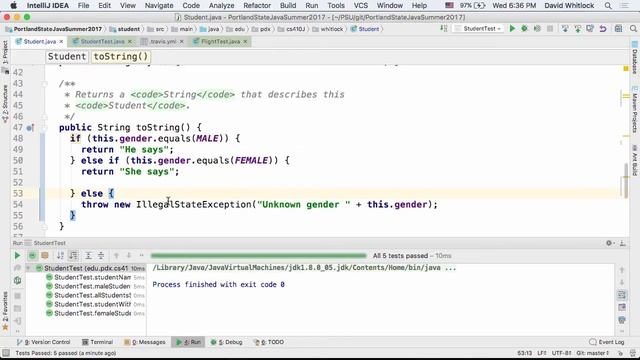Toggle show passed tests button

click(x=32, y=256)
